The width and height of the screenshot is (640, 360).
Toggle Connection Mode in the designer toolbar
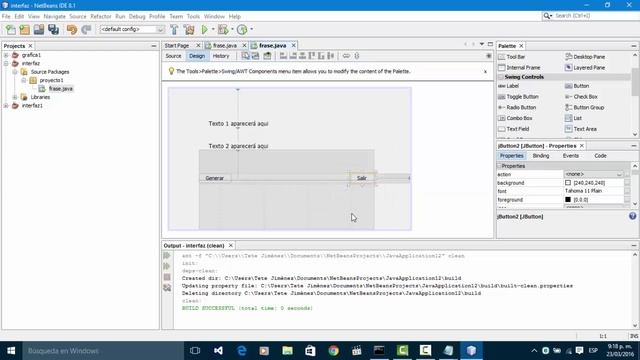point(256,56)
